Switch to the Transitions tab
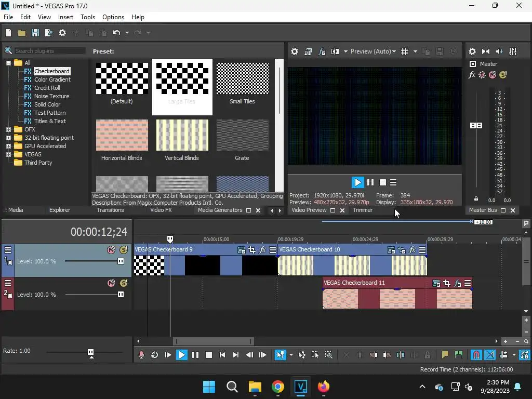 [110, 210]
